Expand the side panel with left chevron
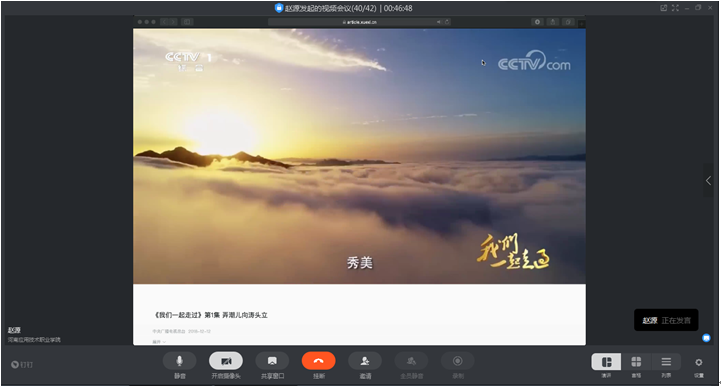Viewport: 721px width, 389px height. 709,181
